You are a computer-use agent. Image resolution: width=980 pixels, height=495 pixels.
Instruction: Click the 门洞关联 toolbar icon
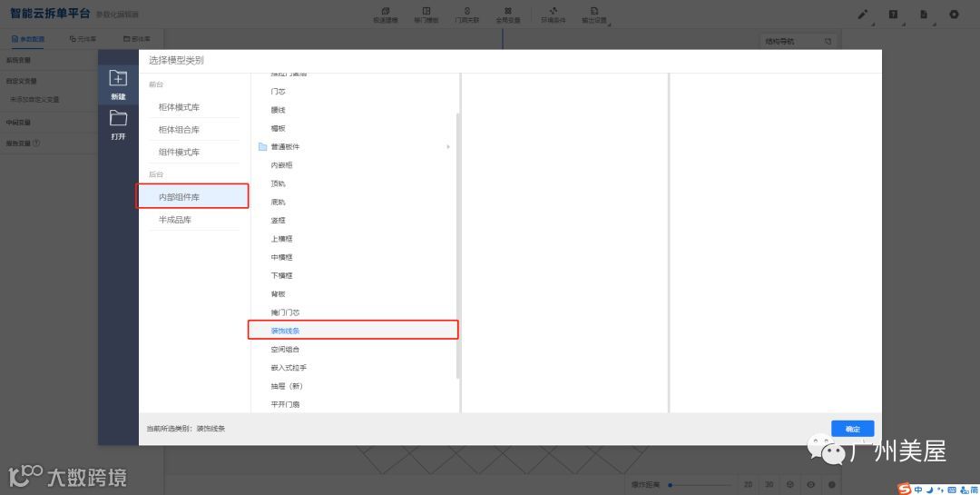tap(467, 11)
